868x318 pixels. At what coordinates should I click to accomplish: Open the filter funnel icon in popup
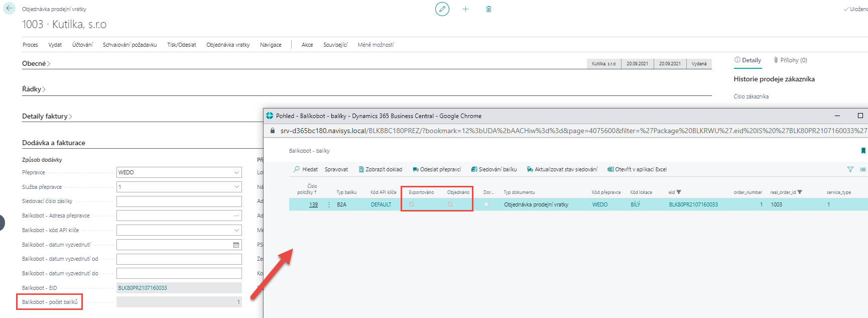(x=850, y=169)
